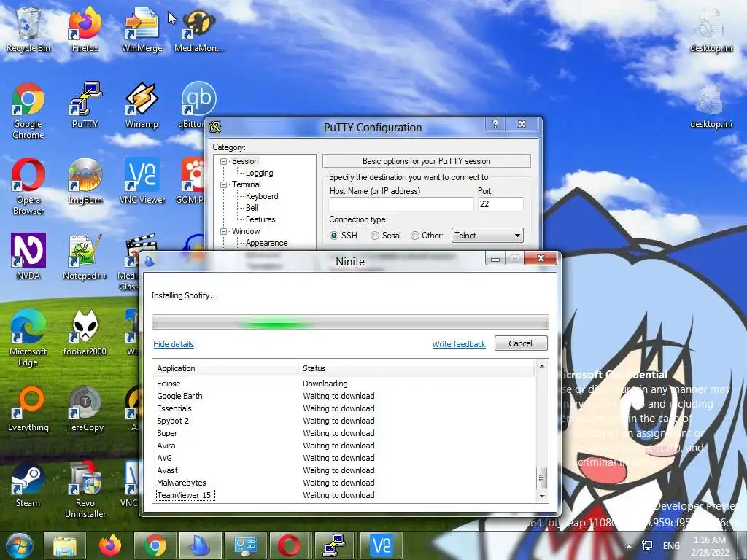This screenshot has width=747, height=560.
Task: Select the Google Earth row
Action: 344,396
